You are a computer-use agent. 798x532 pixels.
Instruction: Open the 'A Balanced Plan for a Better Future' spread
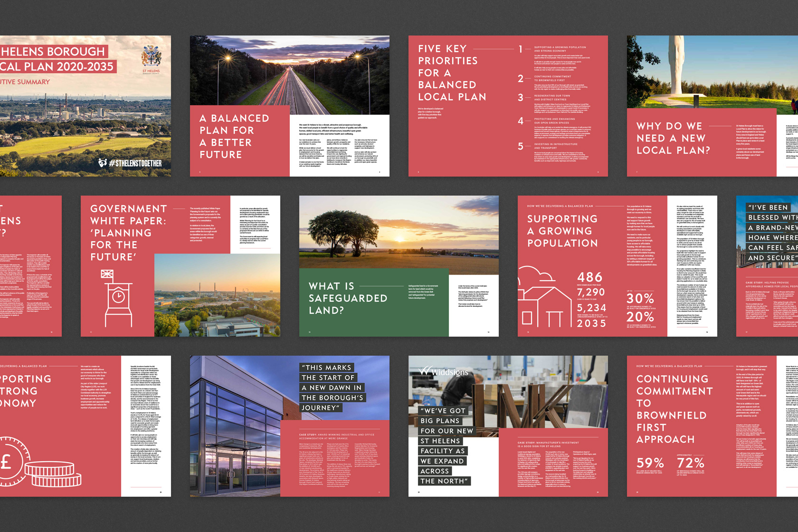point(290,106)
